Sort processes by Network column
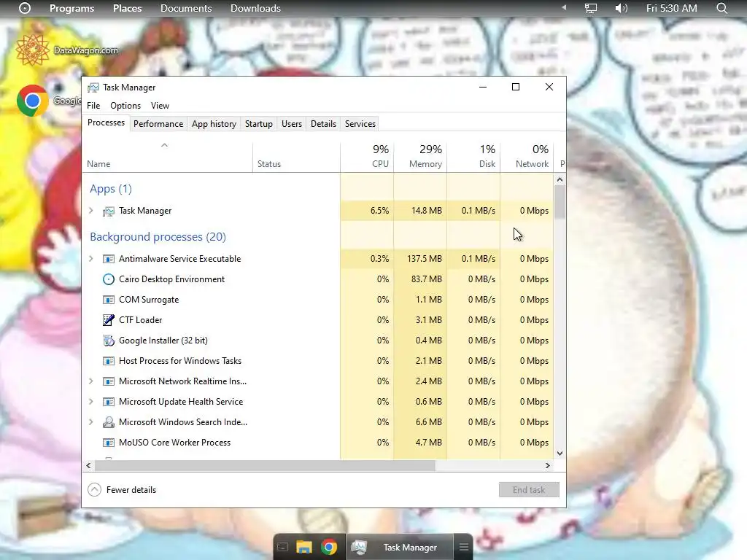The image size is (747, 560). coord(527,157)
